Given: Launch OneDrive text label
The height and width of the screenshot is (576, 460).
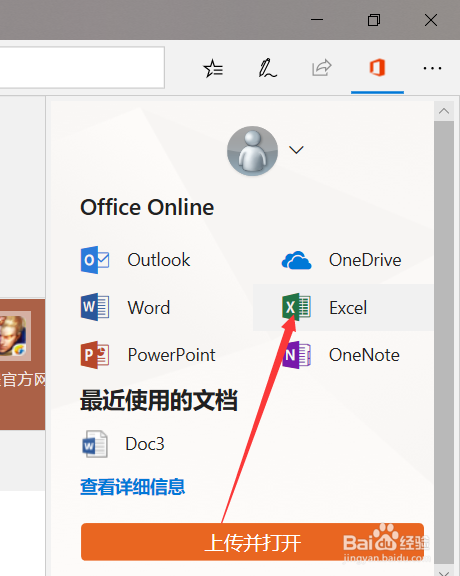Looking at the screenshot, I should (365, 260).
